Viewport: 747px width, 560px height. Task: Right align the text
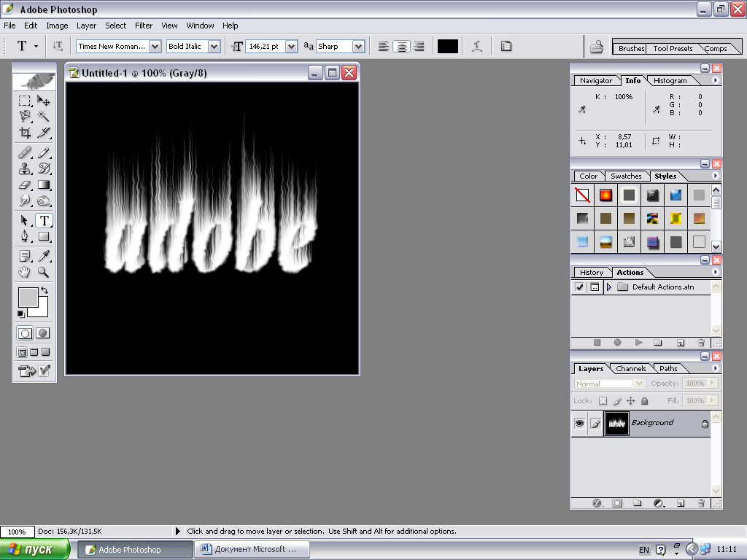pos(419,46)
